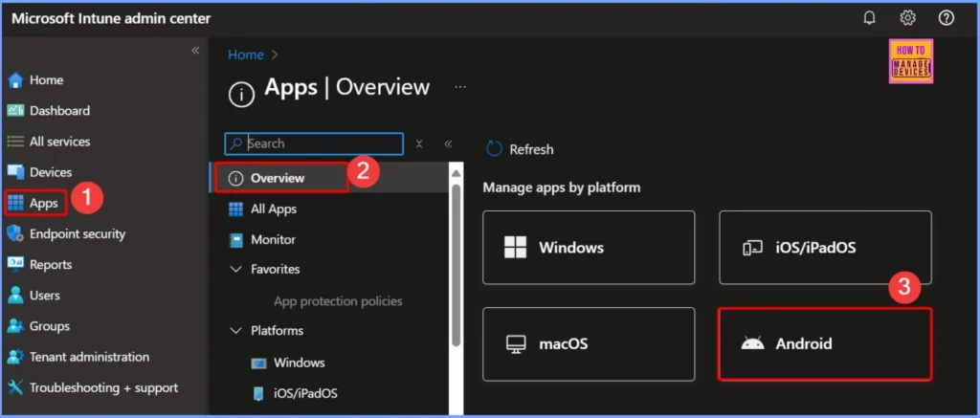Click the Monitor notebook icon
Screen dimensions: 980x418
pyautogui.click(x=235, y=239)
